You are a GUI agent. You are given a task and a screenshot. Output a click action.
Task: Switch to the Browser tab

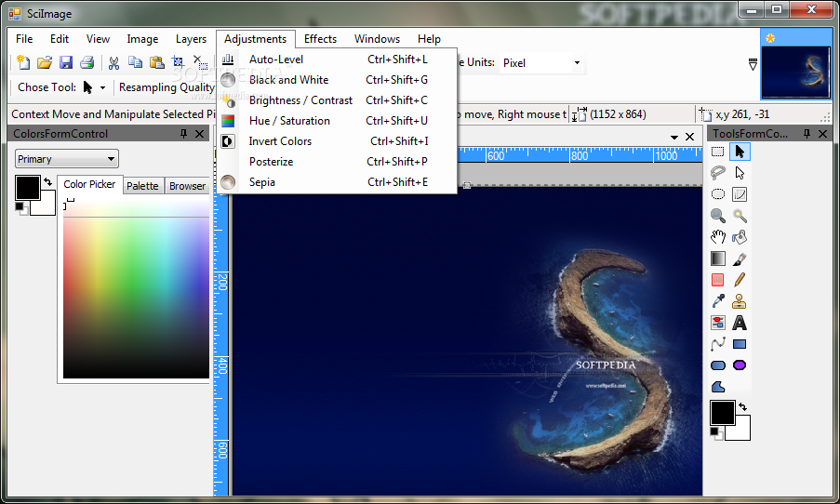click(188, 186)
